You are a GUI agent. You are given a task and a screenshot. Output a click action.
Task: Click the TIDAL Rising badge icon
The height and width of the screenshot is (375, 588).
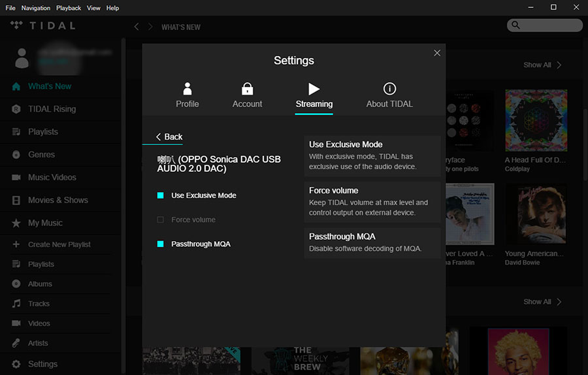tap(16, 109)
